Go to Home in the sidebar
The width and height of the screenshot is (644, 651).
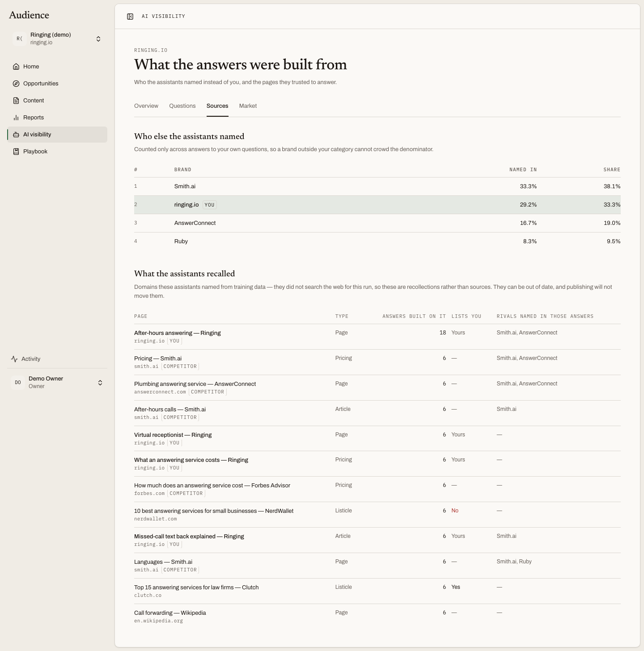[57, 67]
